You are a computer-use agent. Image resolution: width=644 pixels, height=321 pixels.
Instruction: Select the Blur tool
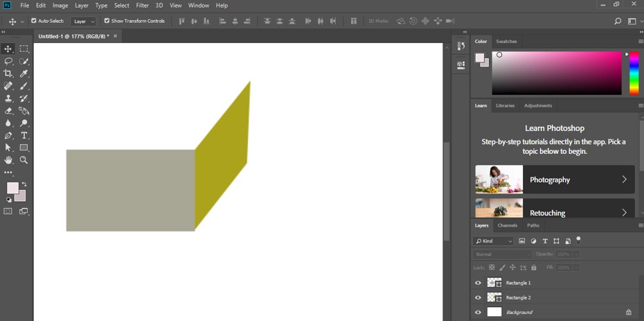(8, 123)
